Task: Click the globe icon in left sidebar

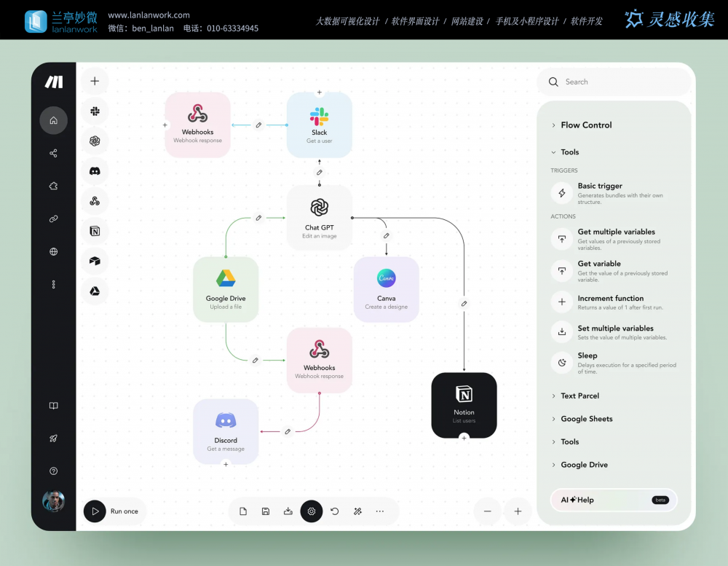Action: 53,251
